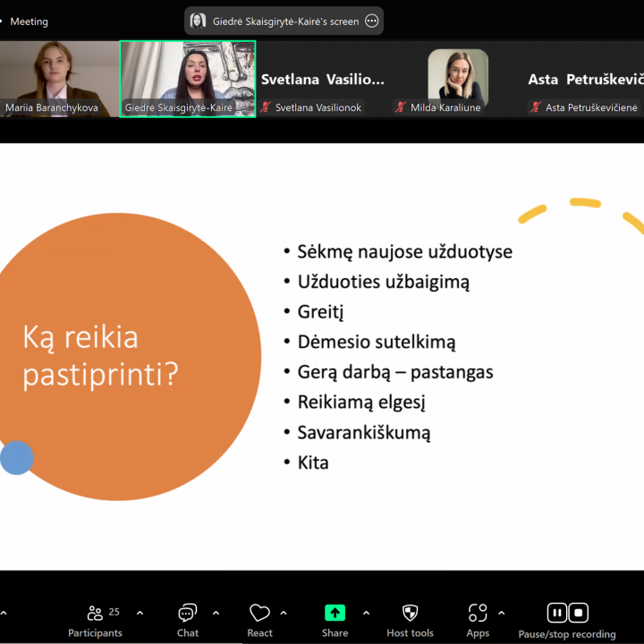Screen dimensions: 644x644
Task: Select Giedrė Skaisgirytė-Kairė's video tile
Action: pyautogui.click(x=188, y=79)
